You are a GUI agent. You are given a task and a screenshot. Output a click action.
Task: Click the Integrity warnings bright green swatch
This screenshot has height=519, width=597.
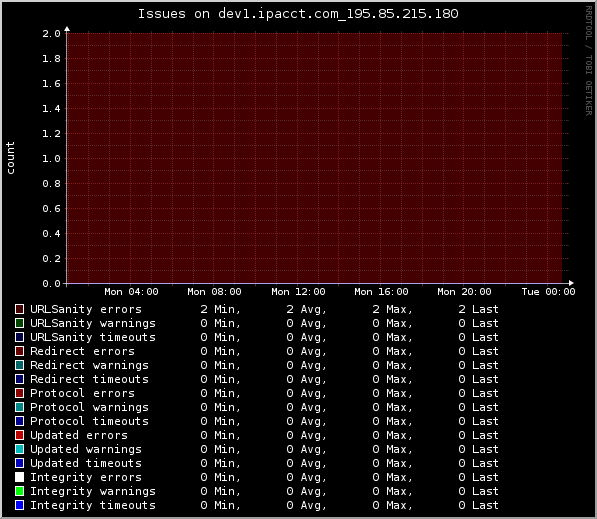click(19, 491)
